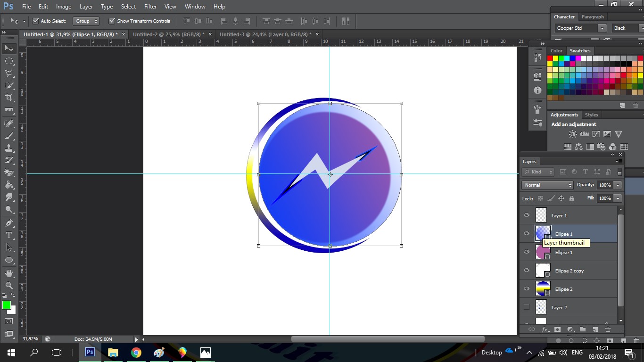
Task: Select the Elliptical Marquee tool
Action: click(x=9, y=61)
